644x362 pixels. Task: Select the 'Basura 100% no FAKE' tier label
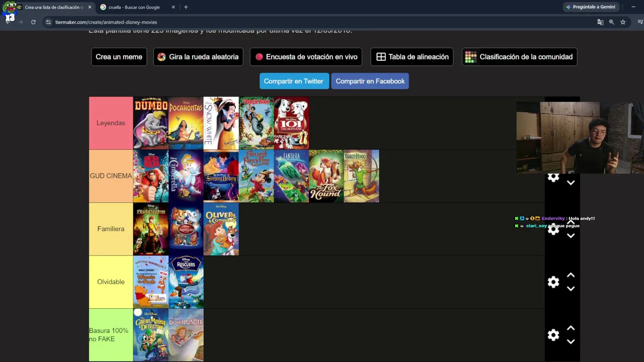pyautogui.click(x=111, y=335)
